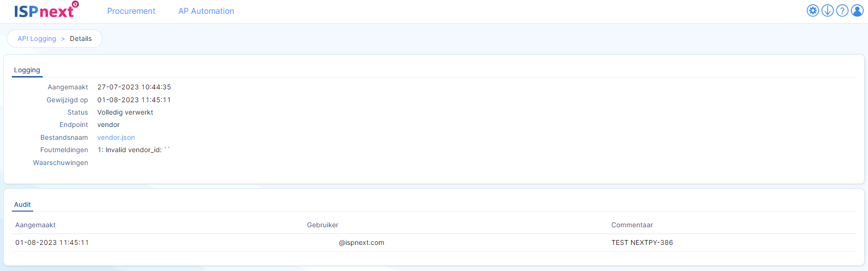Image resolution: width=868 pixels, height=271 pixels.
Task: Open the settings gear icon
Action: tap(813, 10)
